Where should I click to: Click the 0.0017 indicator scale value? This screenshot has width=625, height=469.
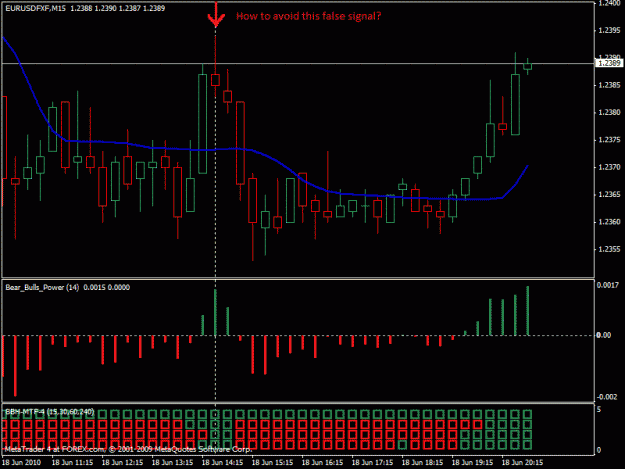coord(607,285)
